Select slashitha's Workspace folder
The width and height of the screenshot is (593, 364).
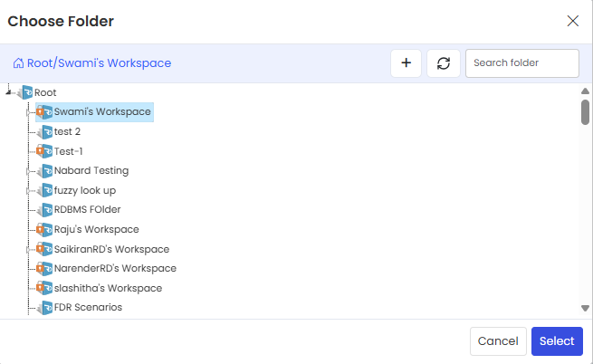tap(108, 288)
